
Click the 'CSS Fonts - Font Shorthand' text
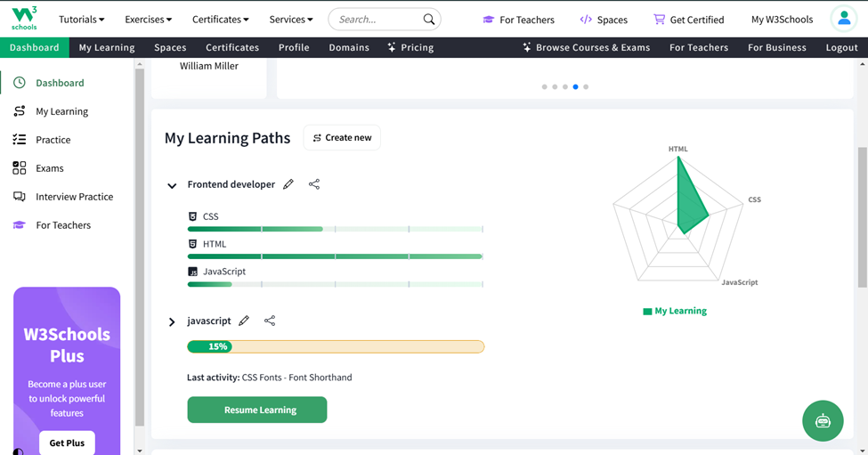click(x=296, y=378)
